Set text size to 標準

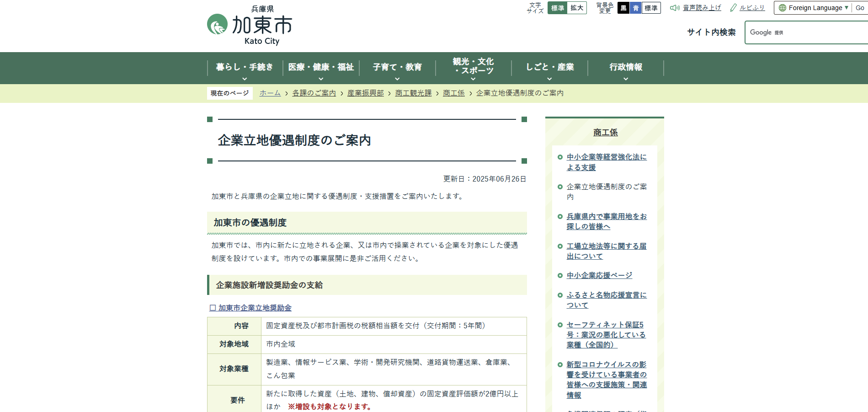click(557, 8)
